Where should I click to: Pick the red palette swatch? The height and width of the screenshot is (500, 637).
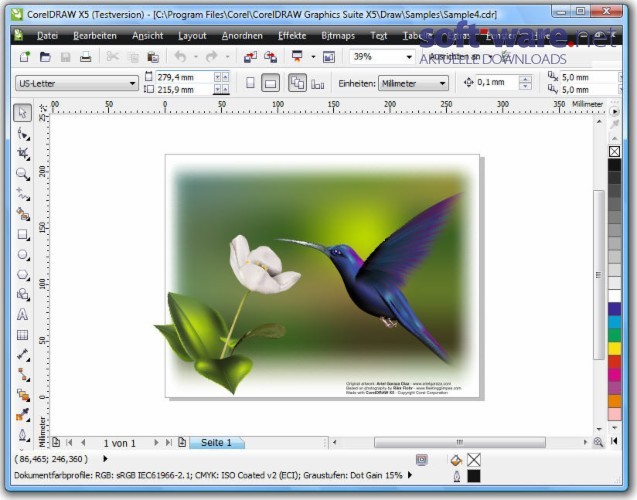[614, 361]
